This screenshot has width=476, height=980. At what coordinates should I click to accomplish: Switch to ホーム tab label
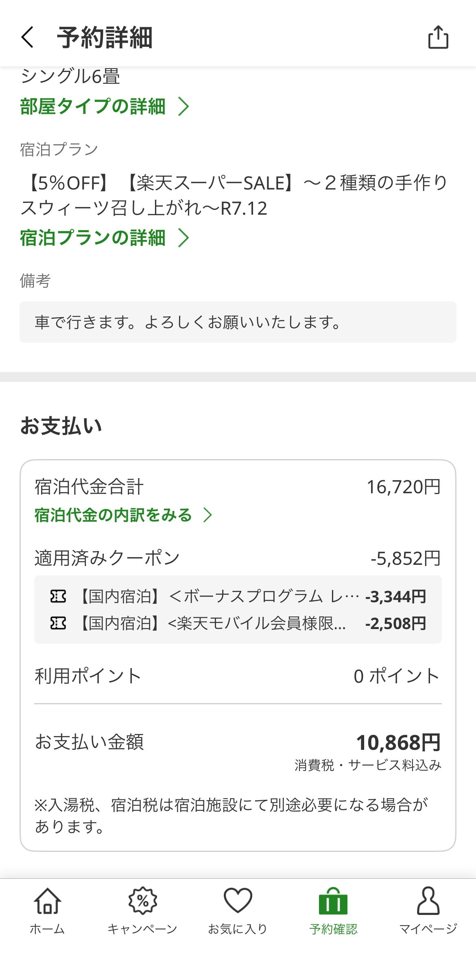[47, 929]
